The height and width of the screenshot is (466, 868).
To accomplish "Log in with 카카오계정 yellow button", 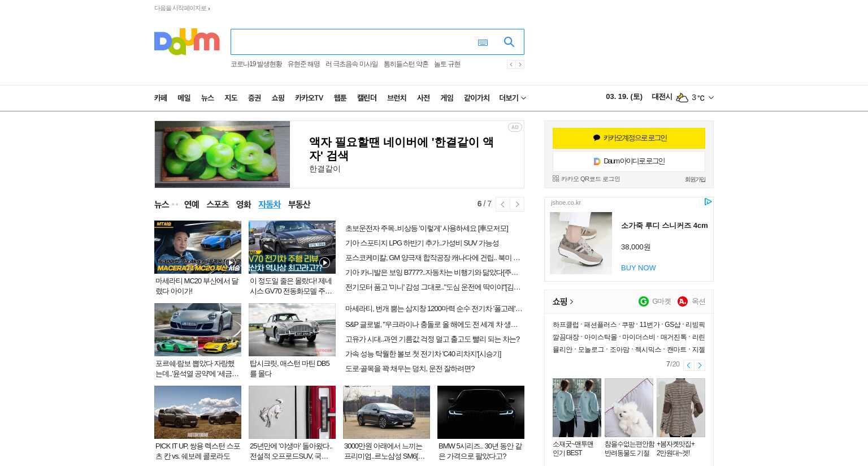I will pyautogui.click(x=629, y=138).
